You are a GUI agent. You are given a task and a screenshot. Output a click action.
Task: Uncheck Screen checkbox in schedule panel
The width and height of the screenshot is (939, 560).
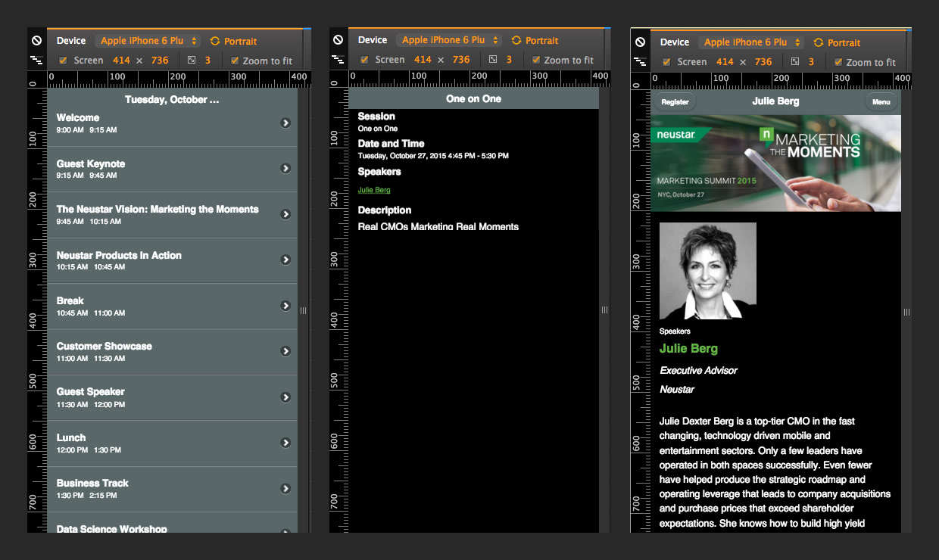click(x=63, y=61)
